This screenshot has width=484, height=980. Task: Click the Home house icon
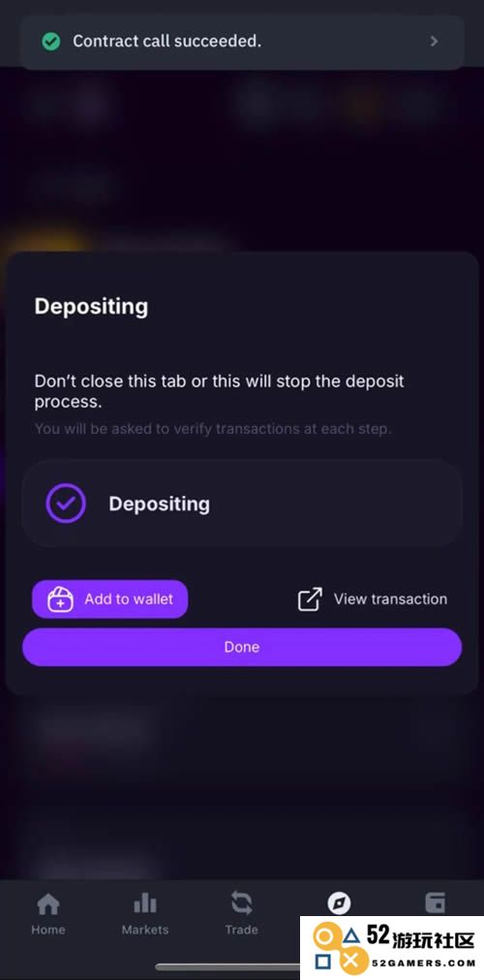(48, 903)
